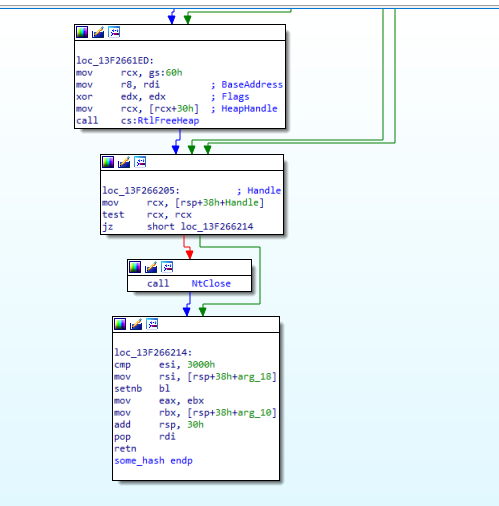The height and width of the screenshot is (506, 499).
Task: Click the NtClose call target
Action: coord(211,284)
